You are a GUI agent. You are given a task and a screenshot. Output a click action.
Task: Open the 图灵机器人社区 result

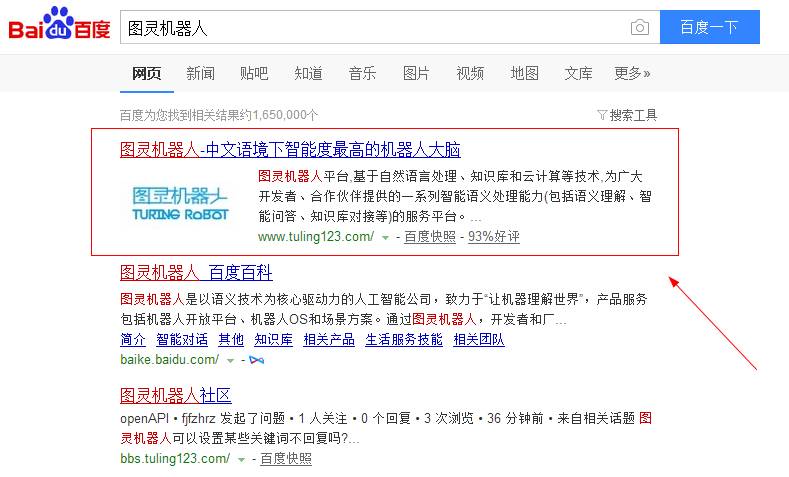(176, 395)
